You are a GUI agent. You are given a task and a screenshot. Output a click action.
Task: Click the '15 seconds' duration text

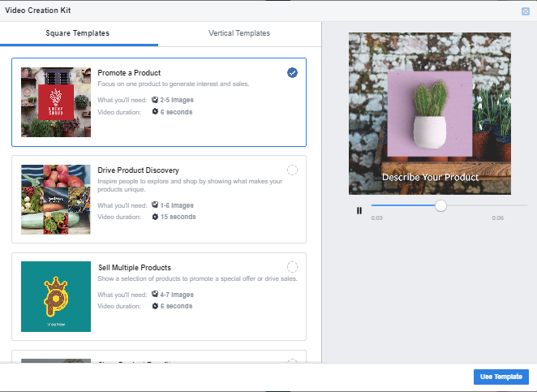pos(178,217)
